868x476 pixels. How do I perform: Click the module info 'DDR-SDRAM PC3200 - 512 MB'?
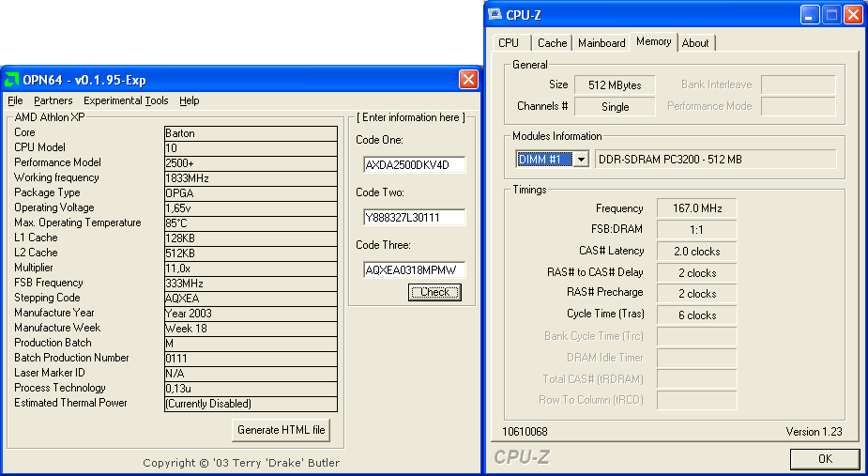[x=715, y=160]
